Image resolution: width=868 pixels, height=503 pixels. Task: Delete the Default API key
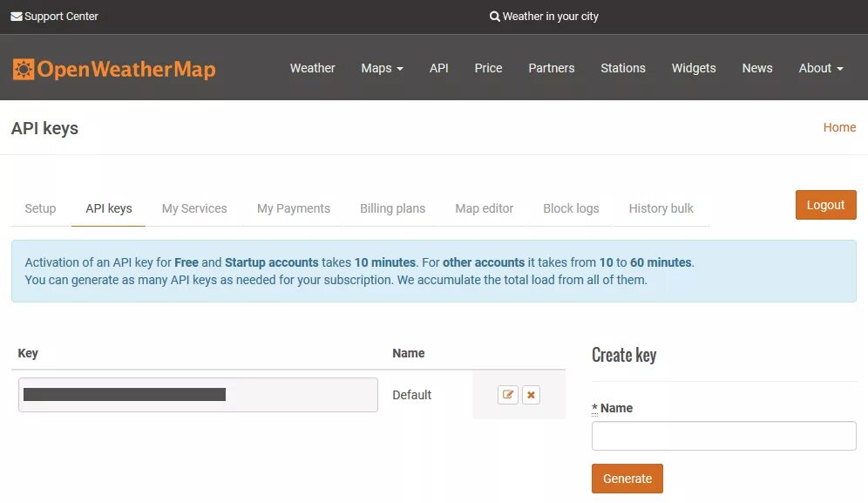point(531,395)
